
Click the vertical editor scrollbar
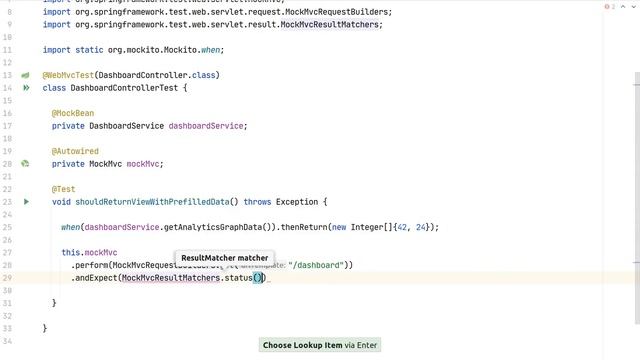coord(637,198)
